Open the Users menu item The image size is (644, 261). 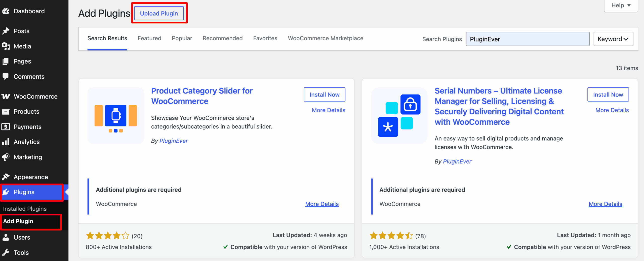click(34, 237)
